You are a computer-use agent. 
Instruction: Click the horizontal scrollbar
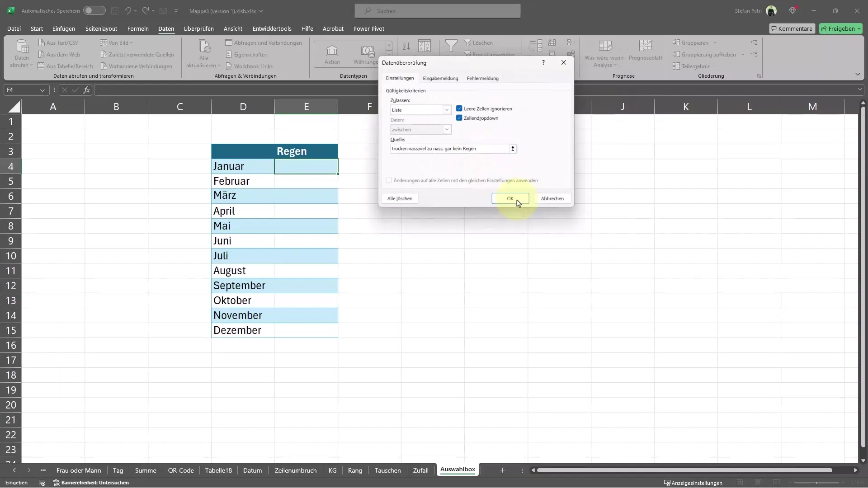pyautogui.click(x=684, y=470)
